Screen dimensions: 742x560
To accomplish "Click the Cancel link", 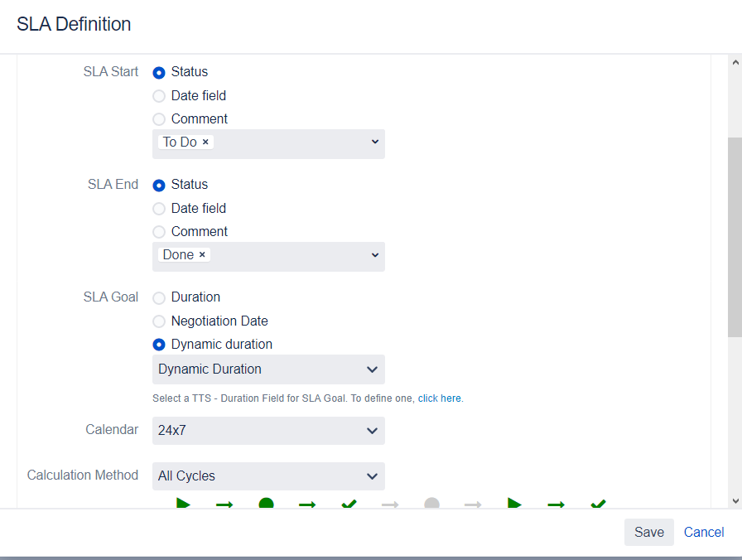I will pyautogui.click(x=704, y=532).
